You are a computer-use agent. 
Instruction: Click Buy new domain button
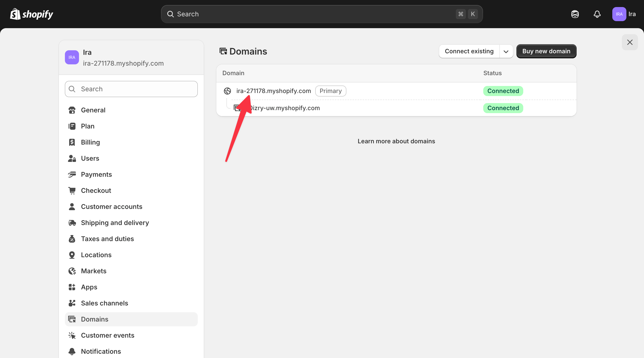(x=546, y=51)
